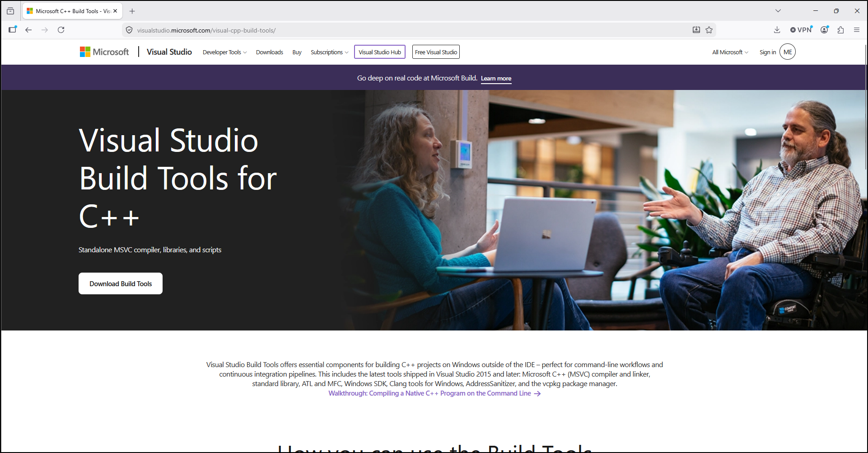868x453 pixels.
Task: Select the Microsoft C++ Build Tools browser tab
Action: point(72,11)
